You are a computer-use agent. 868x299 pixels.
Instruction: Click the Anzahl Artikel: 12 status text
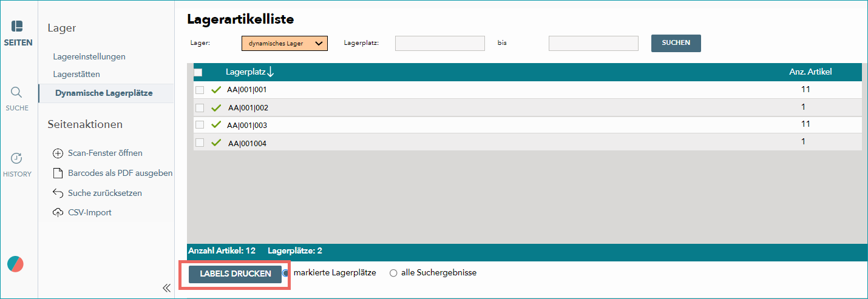coord(222,250)
